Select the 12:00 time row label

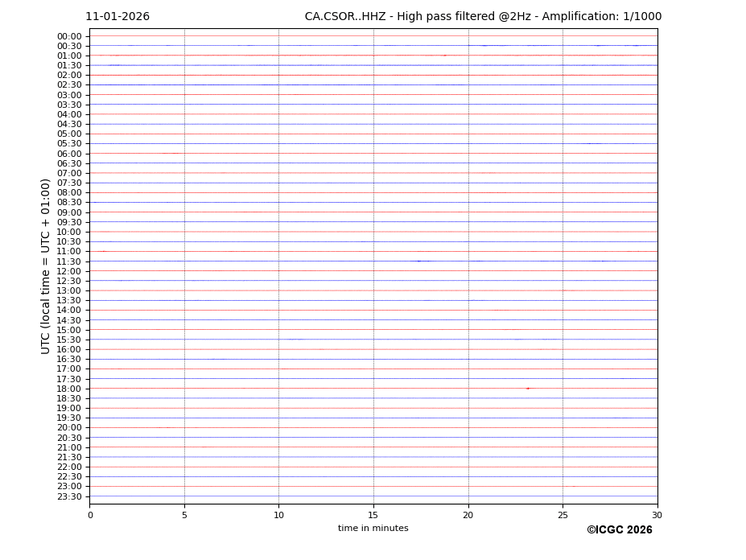69,271
